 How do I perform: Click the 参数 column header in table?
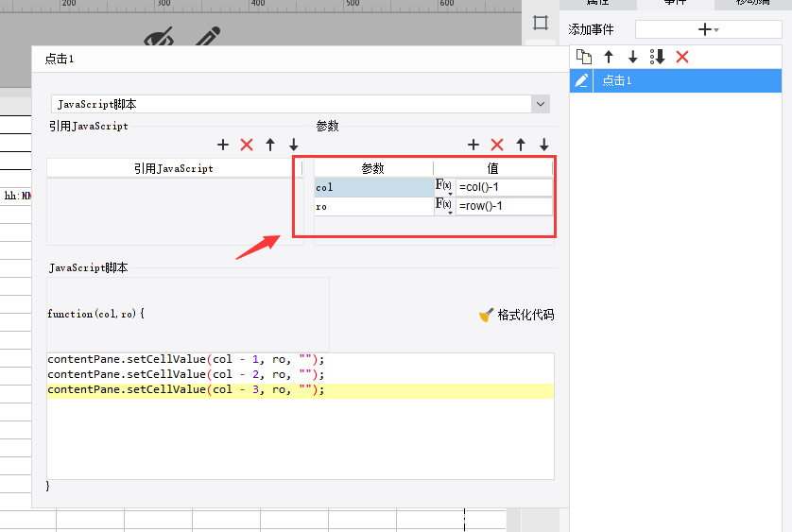(x=373, y=168)
